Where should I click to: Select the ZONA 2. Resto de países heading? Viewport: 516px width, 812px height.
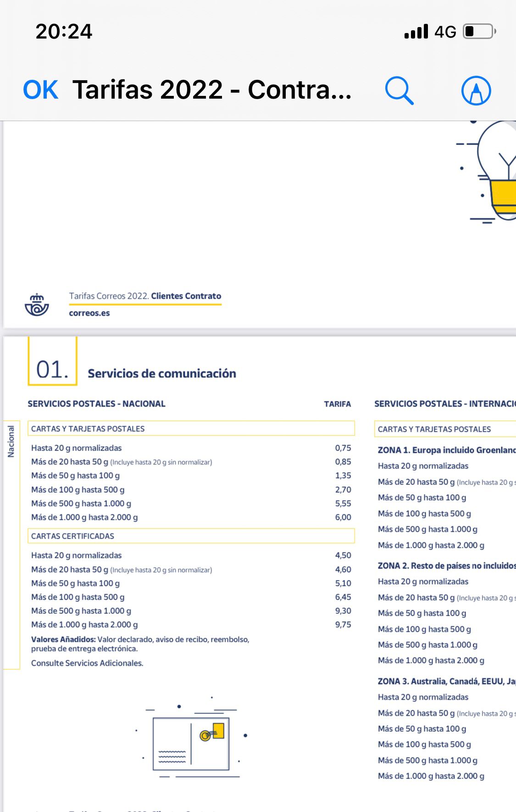coord(447,566)
